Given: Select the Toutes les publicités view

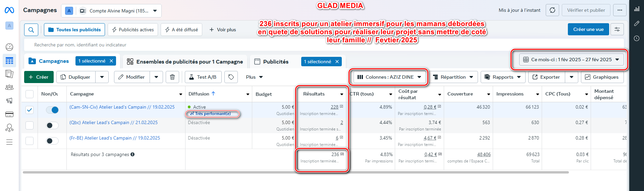Looking at the screenshot, I should [74, 30].
